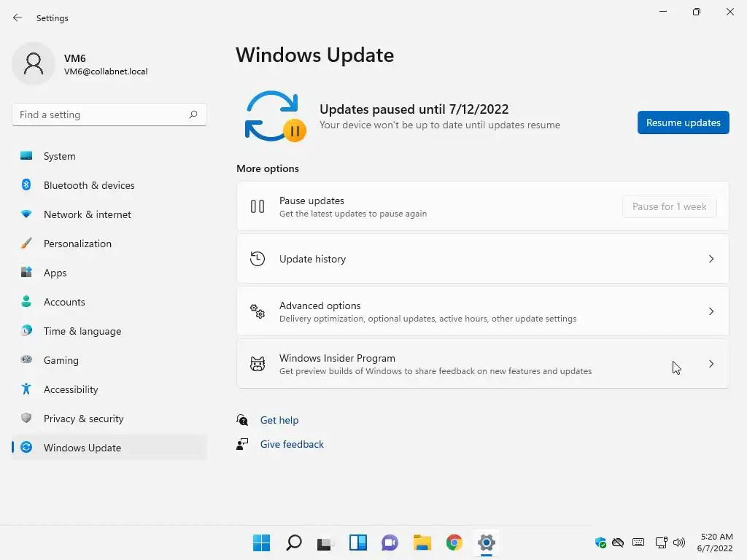This screenshot has width=747, height=560.
Task: Switch to Personalization settings
Action: (109, 244)
